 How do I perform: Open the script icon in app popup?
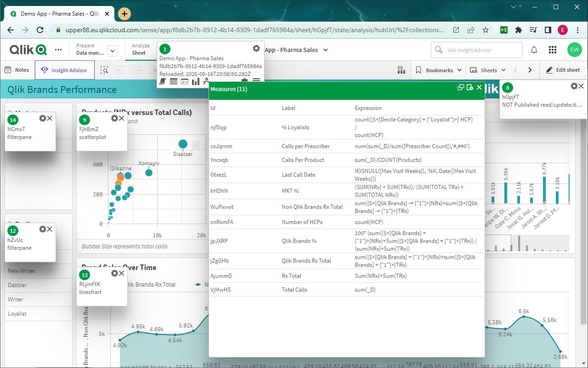[163, 81]
